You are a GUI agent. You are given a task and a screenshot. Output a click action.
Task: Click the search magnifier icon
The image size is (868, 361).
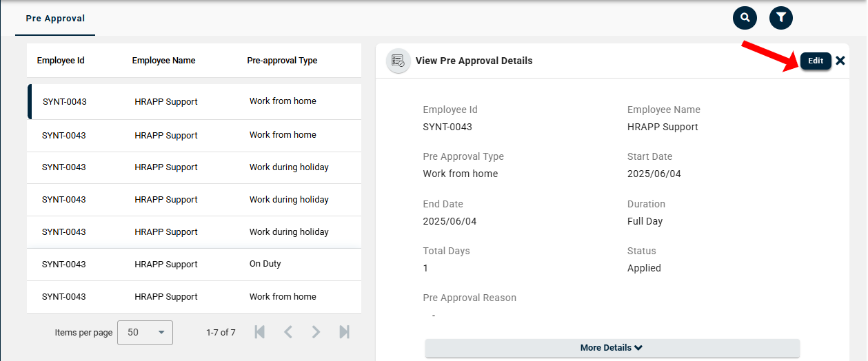coord(745,18)
